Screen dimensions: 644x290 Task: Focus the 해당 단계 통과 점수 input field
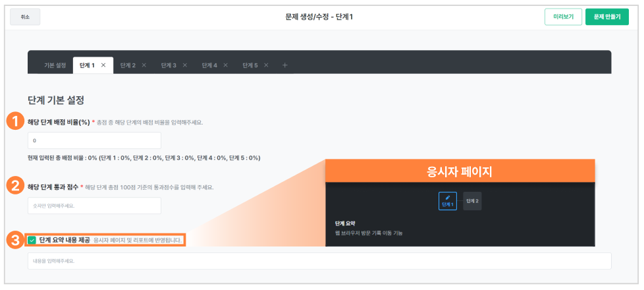[x=94, y=206]
